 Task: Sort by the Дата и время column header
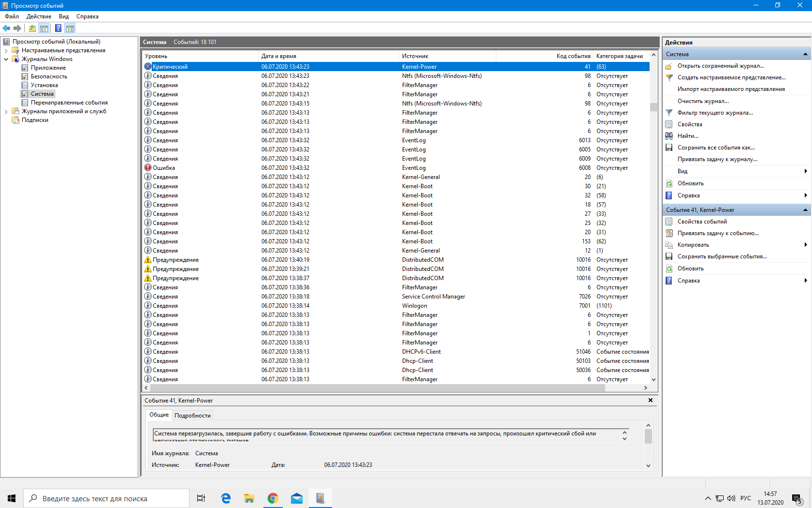click(x=329, y=56)
